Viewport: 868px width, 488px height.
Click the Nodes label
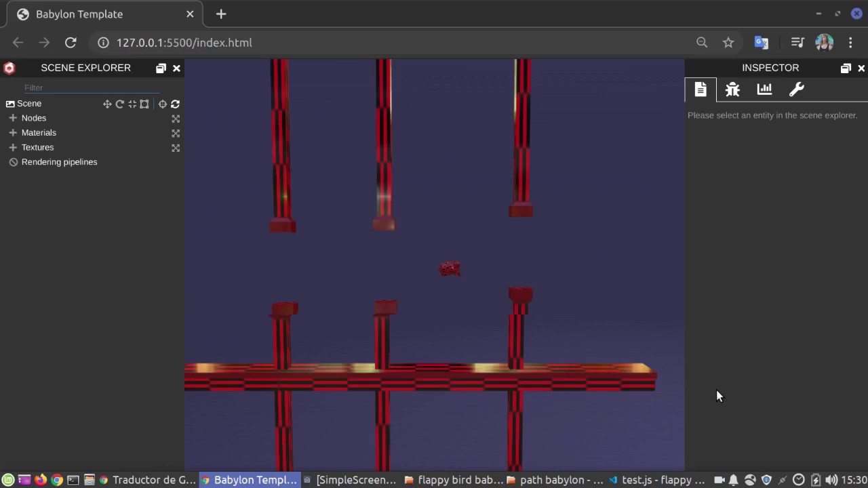(x=34, y=118)
